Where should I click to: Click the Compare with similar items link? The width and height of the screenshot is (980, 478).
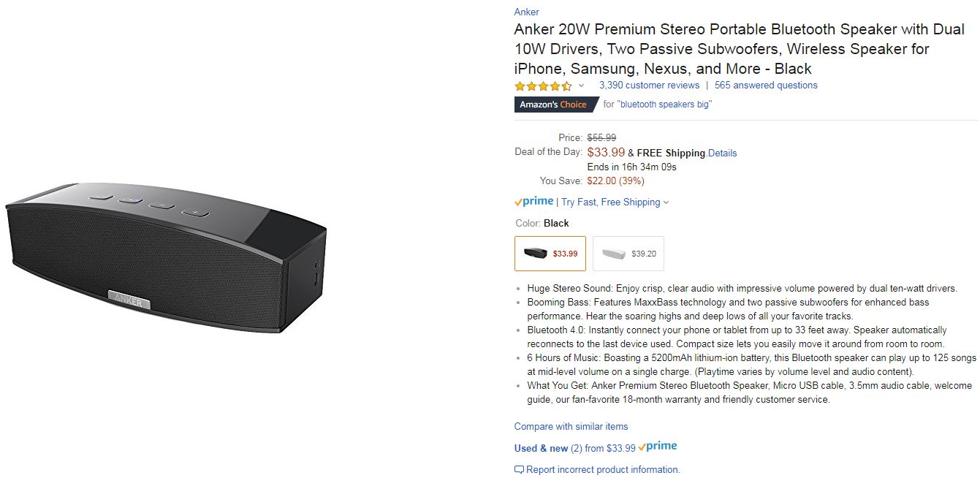click(x=571, y=427)
